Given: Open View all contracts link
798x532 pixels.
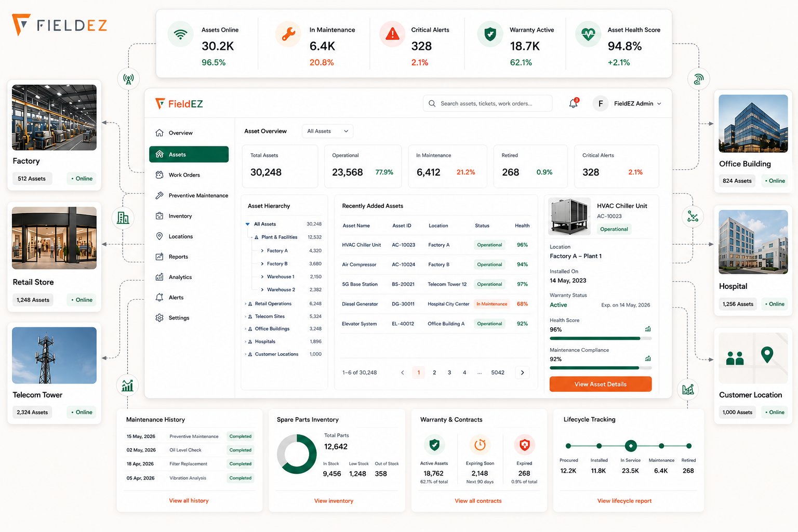Looking at the screenshot, I should coord(478,501).
